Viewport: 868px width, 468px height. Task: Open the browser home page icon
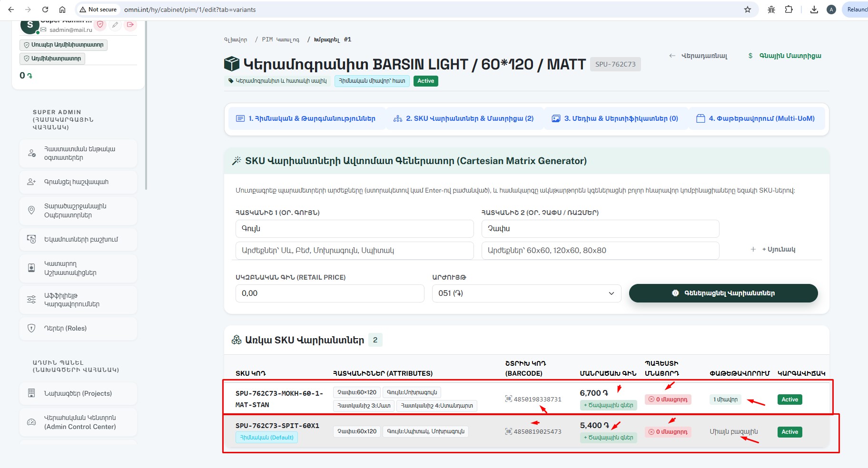pos(62,10)
